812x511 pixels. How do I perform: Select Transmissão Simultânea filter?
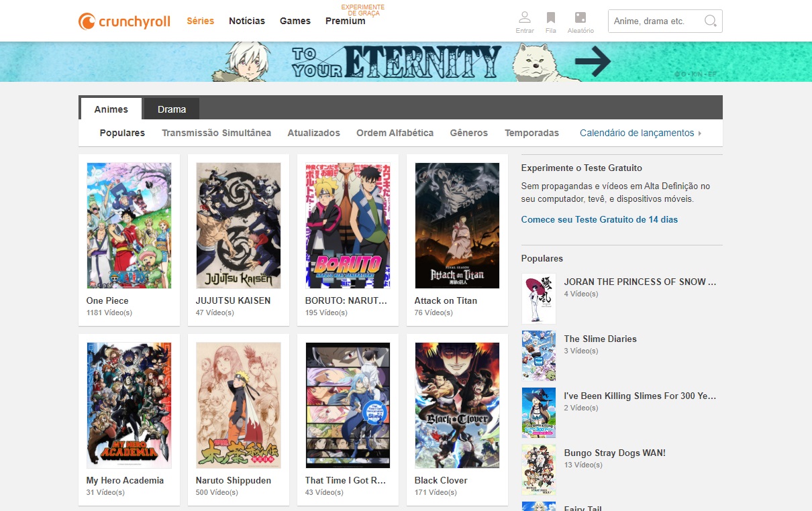coord(216,133)
